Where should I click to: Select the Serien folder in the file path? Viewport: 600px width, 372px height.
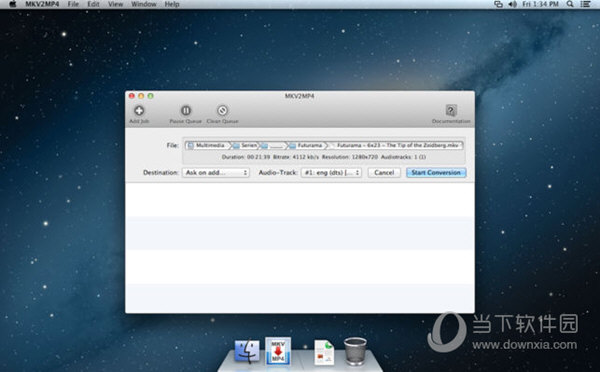coord(245,145)
